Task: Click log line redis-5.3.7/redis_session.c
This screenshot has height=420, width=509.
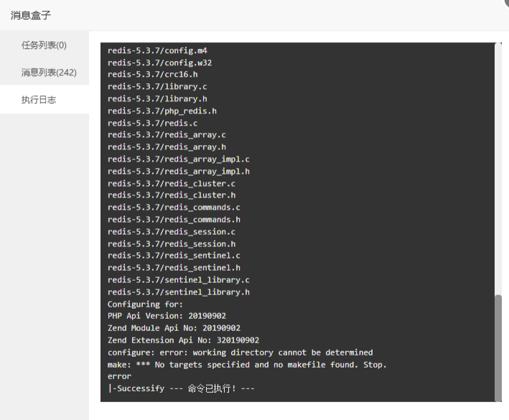Action: 172,232
